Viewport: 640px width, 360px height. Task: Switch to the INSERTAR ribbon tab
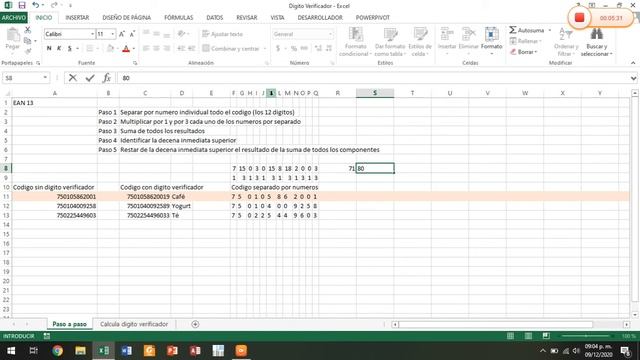77,18
